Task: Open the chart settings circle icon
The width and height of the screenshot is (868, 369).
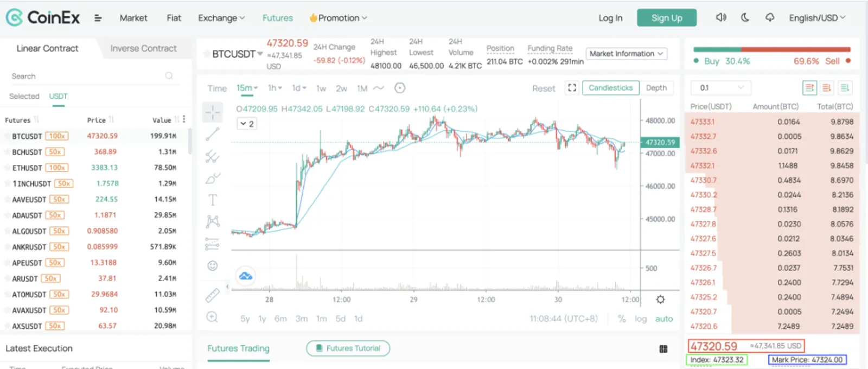Action: click(x=400, y=88)
